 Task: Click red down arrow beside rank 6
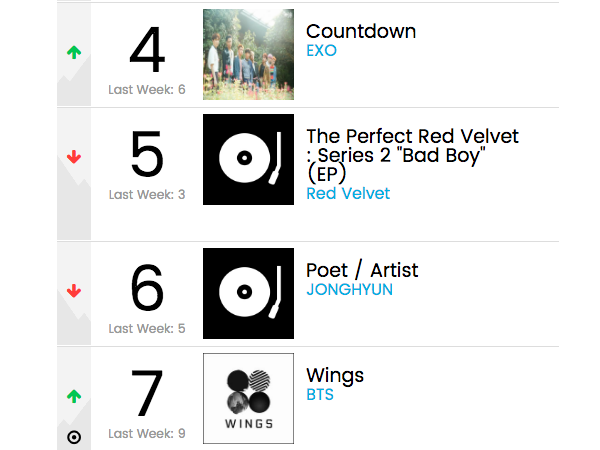(74, 291)
